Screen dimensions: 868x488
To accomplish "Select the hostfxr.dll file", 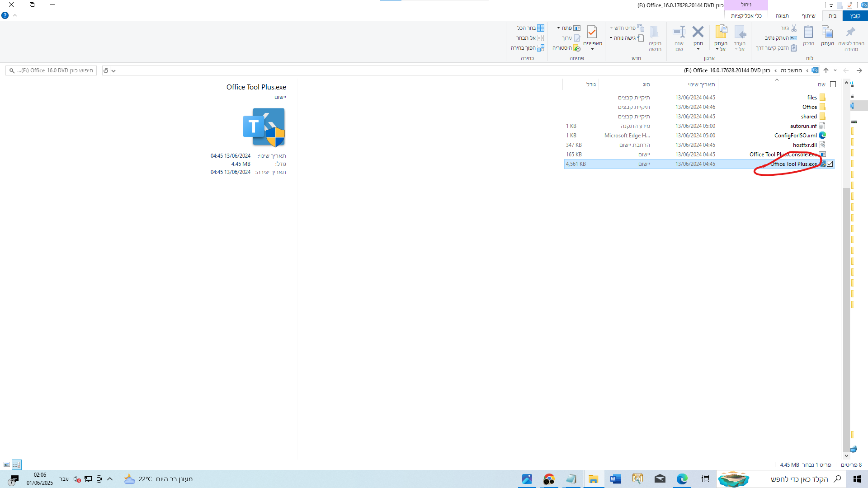I will click(x=699, y=145).
